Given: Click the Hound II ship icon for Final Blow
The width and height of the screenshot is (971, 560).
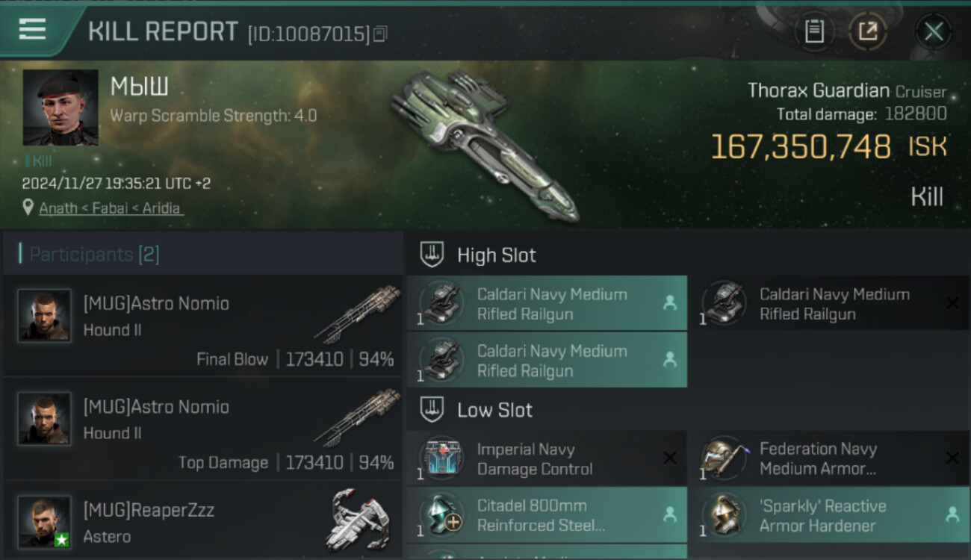Looking at the screenshot, I should tap(357, 312).
